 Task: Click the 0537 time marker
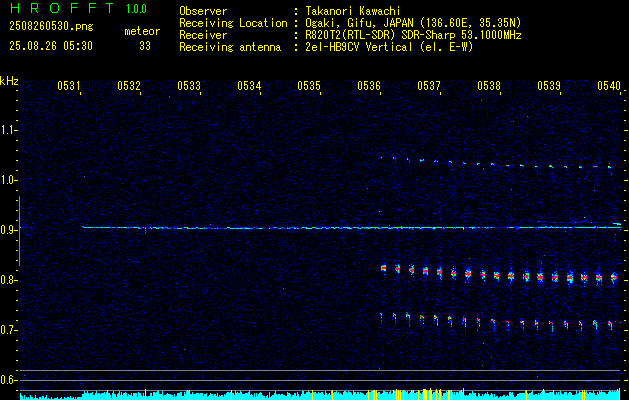click(429, 85)
